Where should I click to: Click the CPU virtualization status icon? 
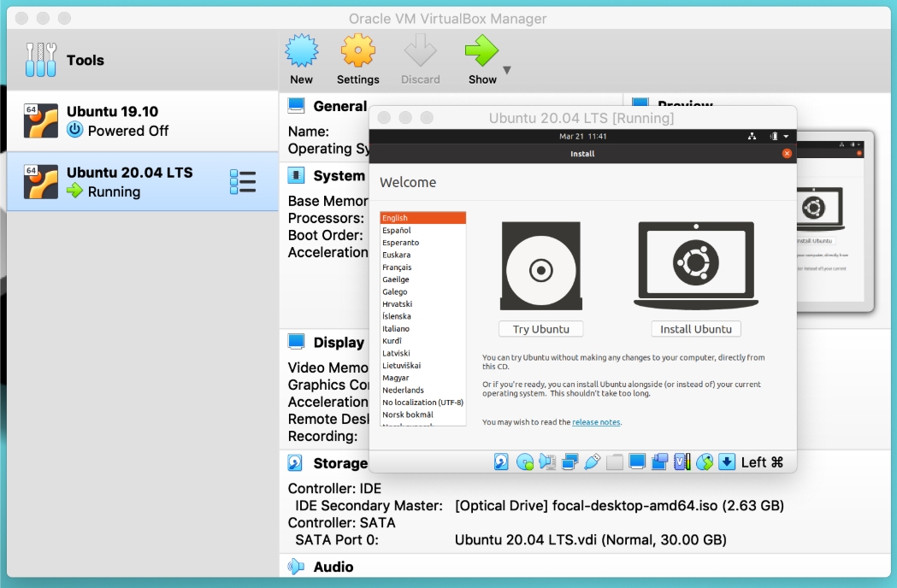click(x=682, y=462)
